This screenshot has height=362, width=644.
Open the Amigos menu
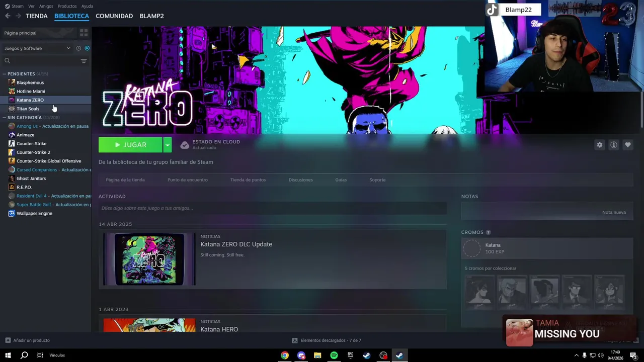tap(46, 6)
